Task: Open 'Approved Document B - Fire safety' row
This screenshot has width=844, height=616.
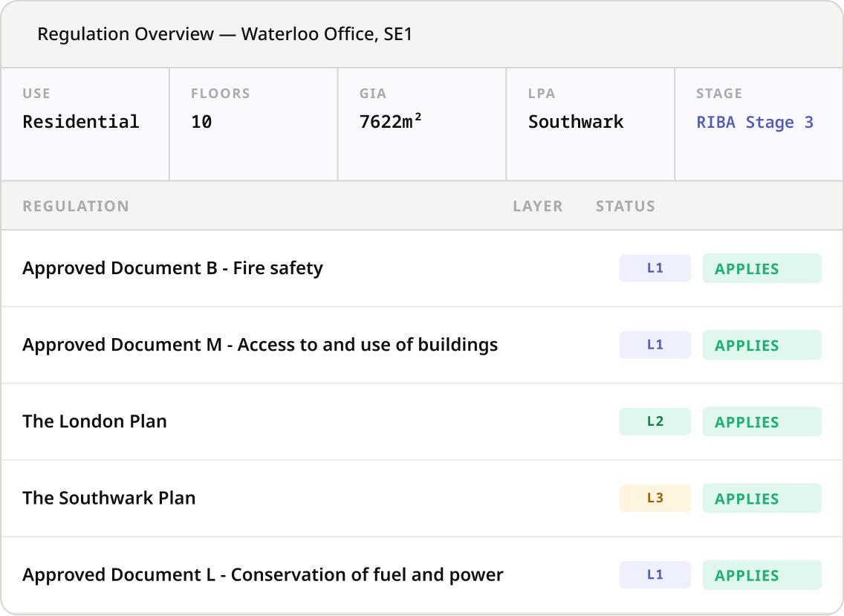Action: 422,268
